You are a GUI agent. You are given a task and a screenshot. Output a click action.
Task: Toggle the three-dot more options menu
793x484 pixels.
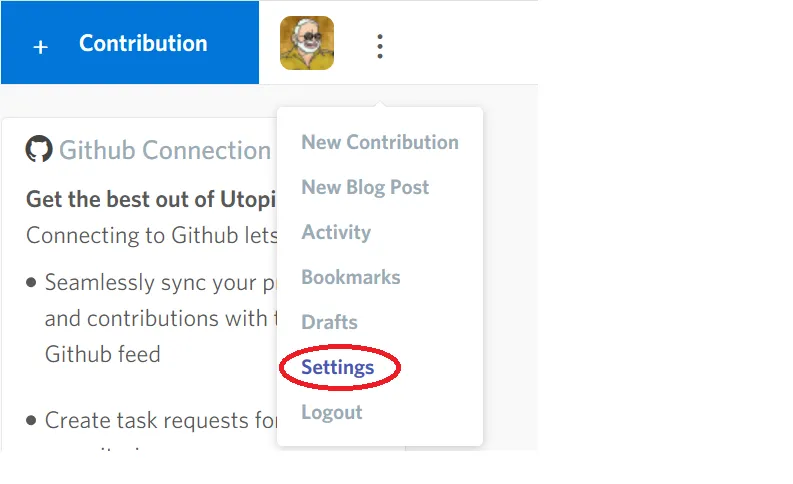click(380, 47)
